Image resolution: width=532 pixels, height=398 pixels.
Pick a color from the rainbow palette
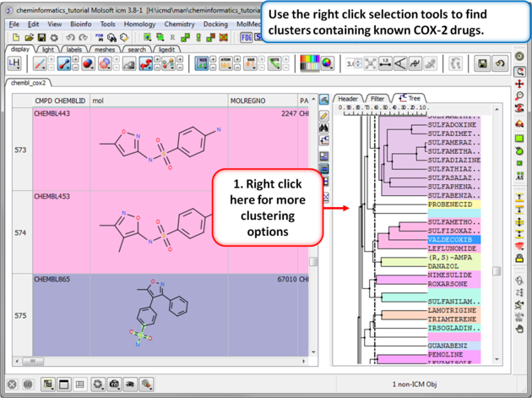coord(310,64)
